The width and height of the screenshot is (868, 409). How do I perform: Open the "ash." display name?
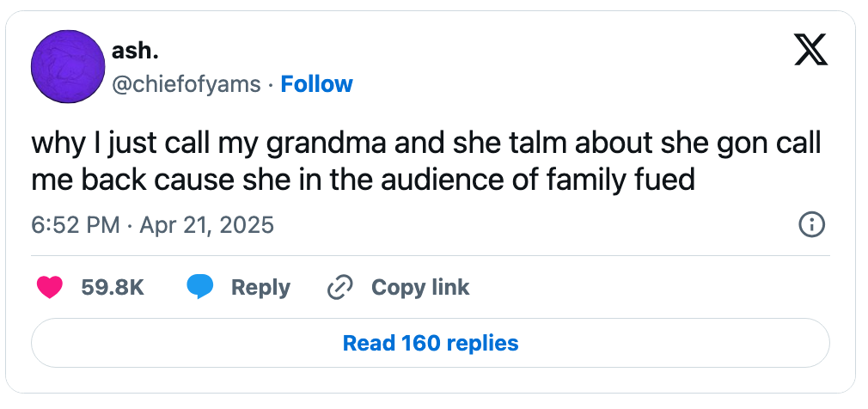click(135, 52)
